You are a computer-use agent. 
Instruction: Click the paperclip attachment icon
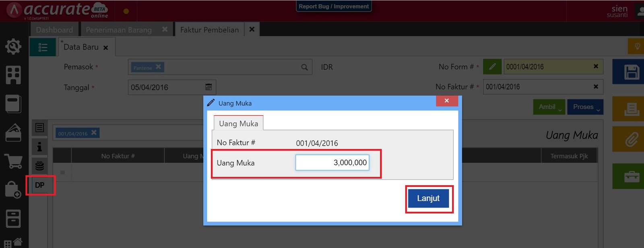[631, 139]
